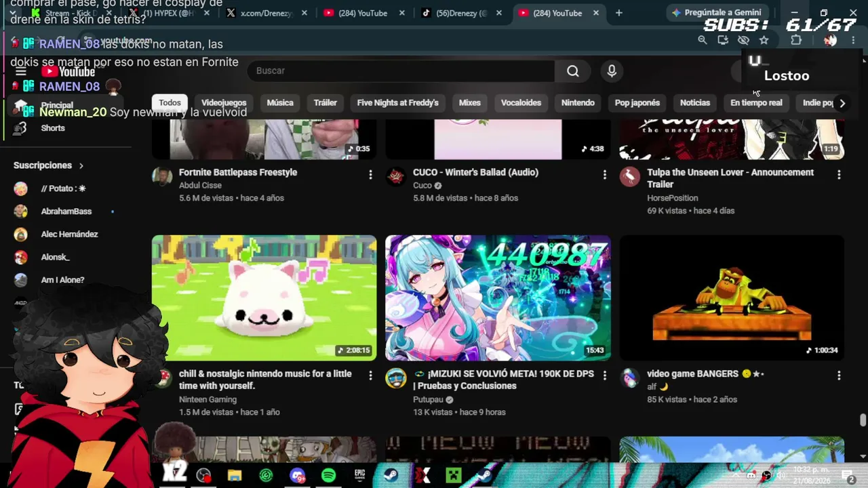Filter videos by Nintendo chip
Screen dimensions: 868x488
click(x=578, y=103)
